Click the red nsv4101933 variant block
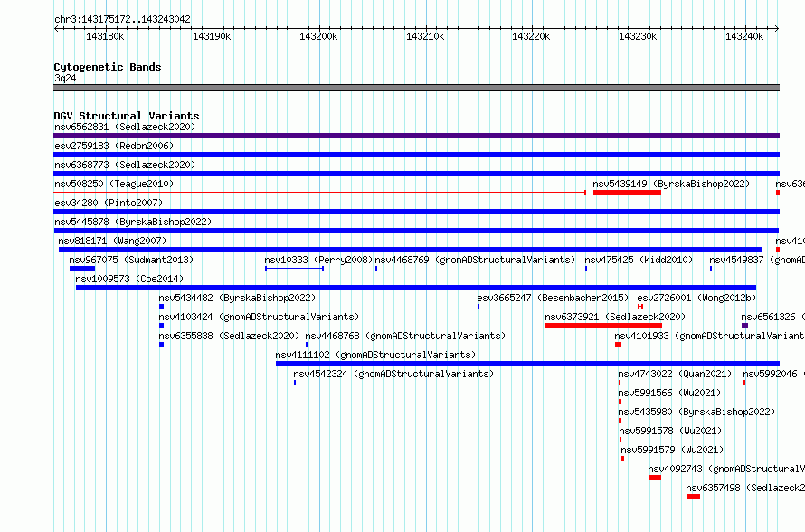805x532 pixels. (618, 345)
